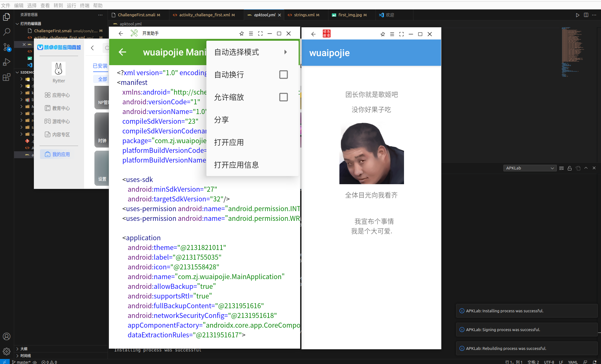Click the back arrow in the 开发助手 title bar
Screen dimensions: 601x364
(121, 34)
